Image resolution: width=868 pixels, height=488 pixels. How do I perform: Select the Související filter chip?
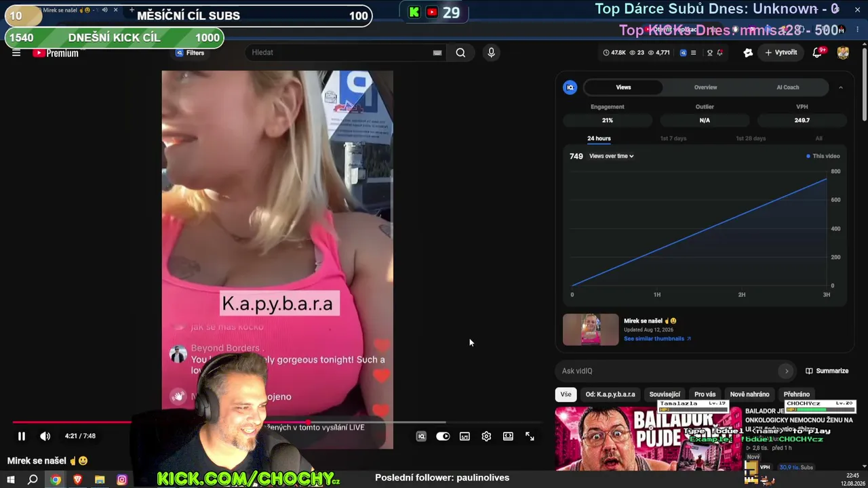[x=665, y=394]
